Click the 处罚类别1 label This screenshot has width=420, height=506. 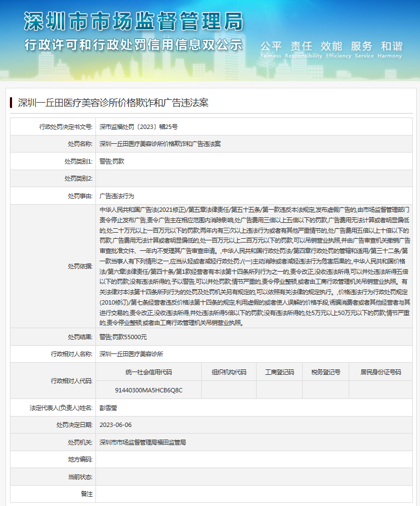78,161
